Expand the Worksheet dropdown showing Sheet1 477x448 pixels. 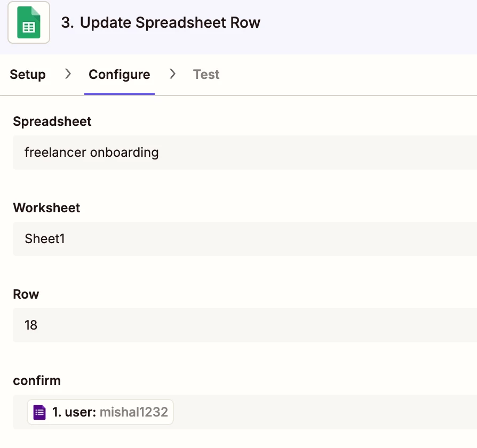(244, 239)
